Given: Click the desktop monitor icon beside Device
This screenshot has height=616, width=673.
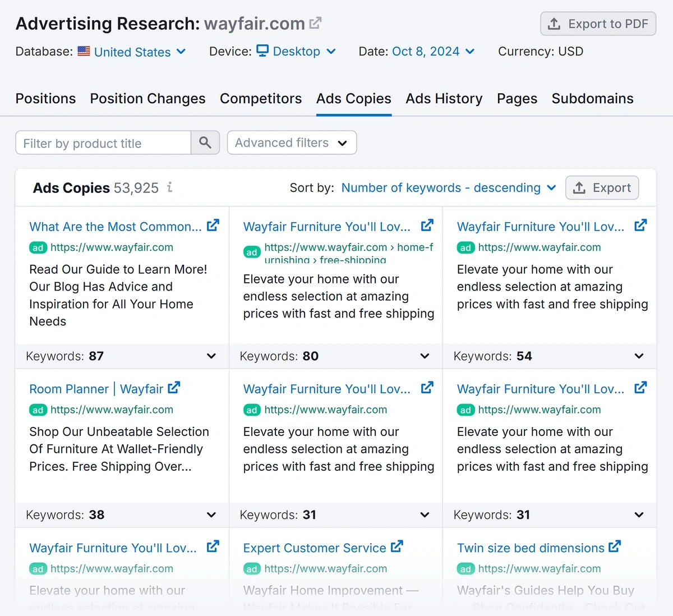Looking at the screenshot, I should tap(262, 50).
